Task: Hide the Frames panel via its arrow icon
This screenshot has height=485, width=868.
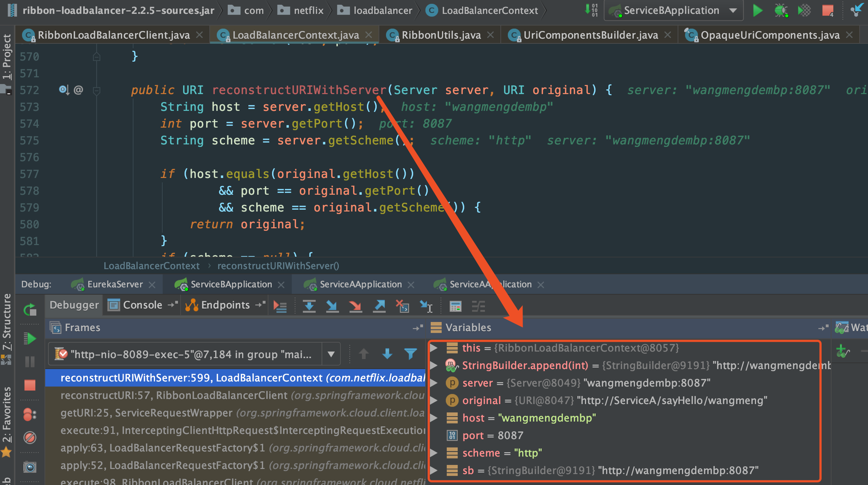Action: pyautogui.click(x=418, y=328)
